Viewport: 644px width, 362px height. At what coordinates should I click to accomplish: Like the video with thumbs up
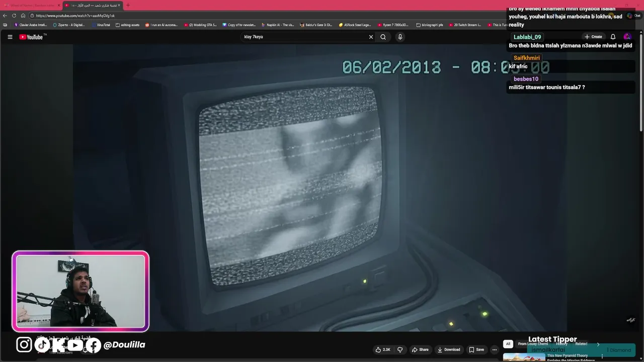383,349
